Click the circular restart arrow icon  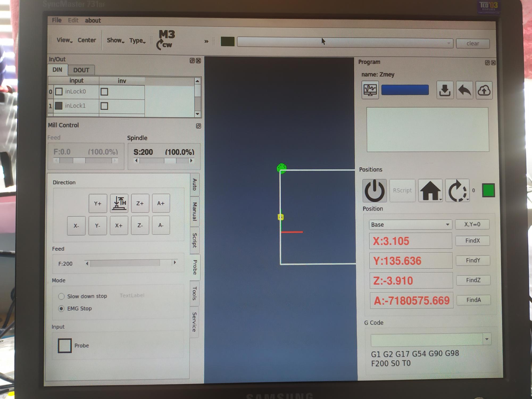pyautogui.click(x=457, y=191)
